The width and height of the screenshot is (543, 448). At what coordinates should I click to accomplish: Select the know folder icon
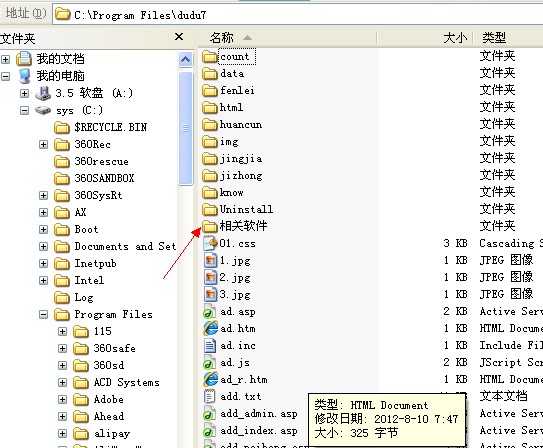(x=210, y=192)
